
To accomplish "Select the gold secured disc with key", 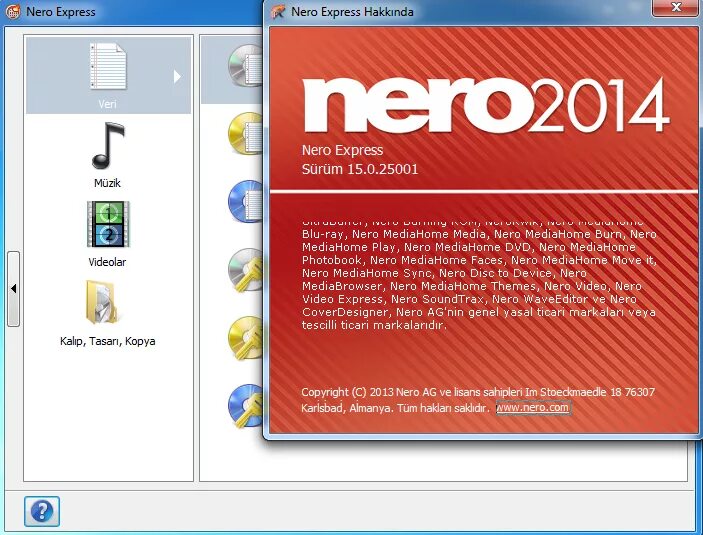I will point(245,338).
